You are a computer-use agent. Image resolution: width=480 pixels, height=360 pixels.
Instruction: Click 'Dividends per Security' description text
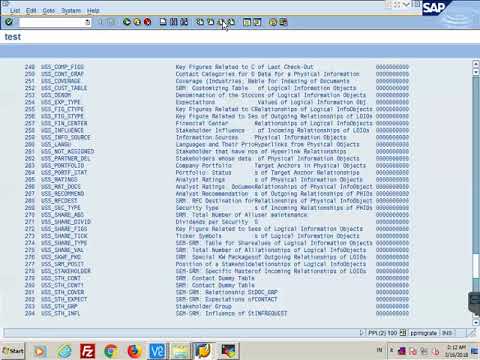tap(212, 222)
